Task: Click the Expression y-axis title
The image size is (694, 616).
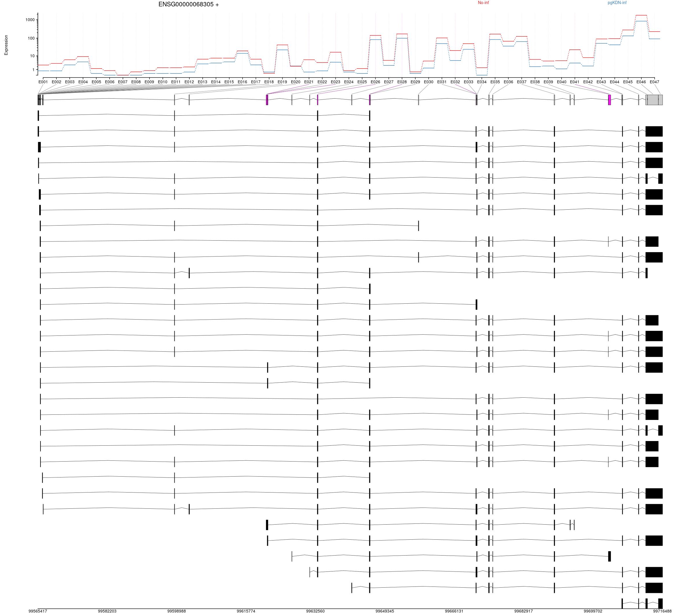Action: [x=6, y=45]
